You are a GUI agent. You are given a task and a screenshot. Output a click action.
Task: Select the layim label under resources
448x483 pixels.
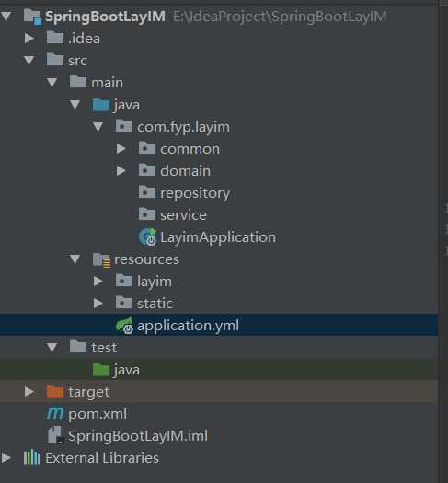click(155, 282)
